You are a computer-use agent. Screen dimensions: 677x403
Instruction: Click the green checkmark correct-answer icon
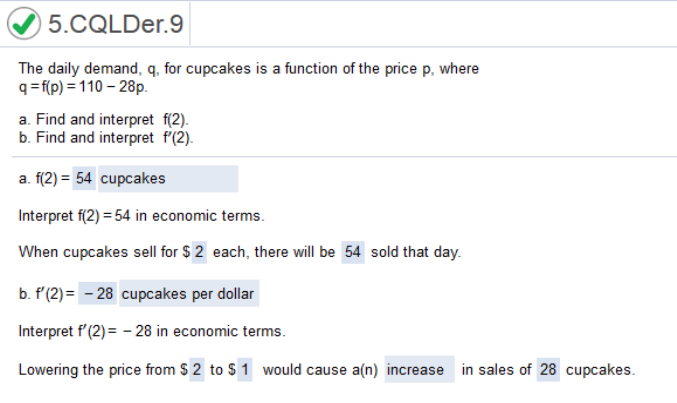(x=24, y=24)
